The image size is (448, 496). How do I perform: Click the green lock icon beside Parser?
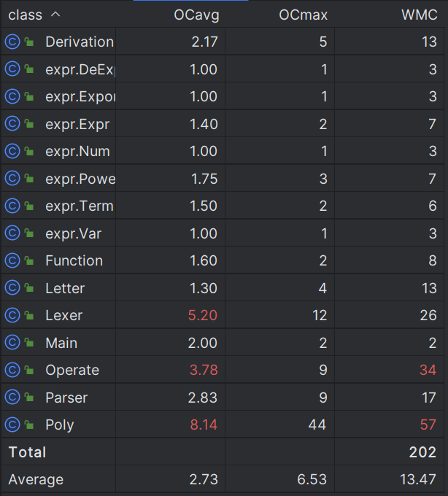pos(29,397)
